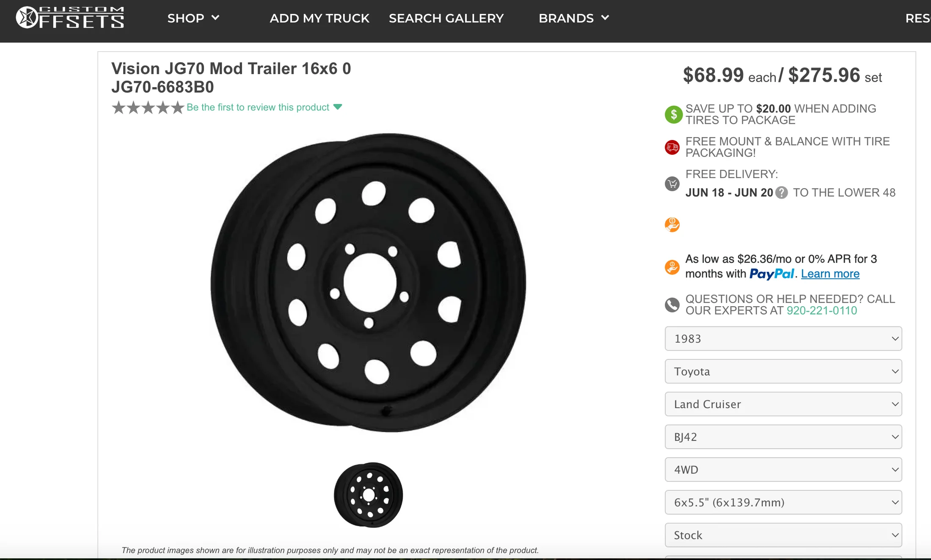Click the orange PayPal financing icon
Image resolution: width=931 pixels, height=560 pixels.
pyautogui.click(x=672, y=267)
